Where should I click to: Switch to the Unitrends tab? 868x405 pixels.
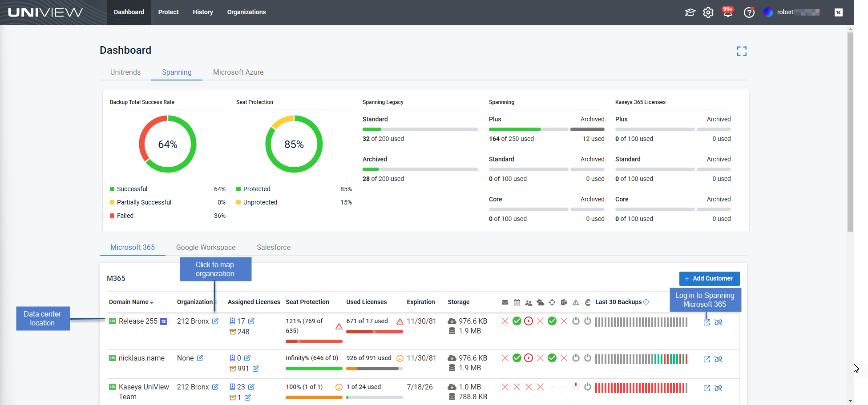[125, 72]
